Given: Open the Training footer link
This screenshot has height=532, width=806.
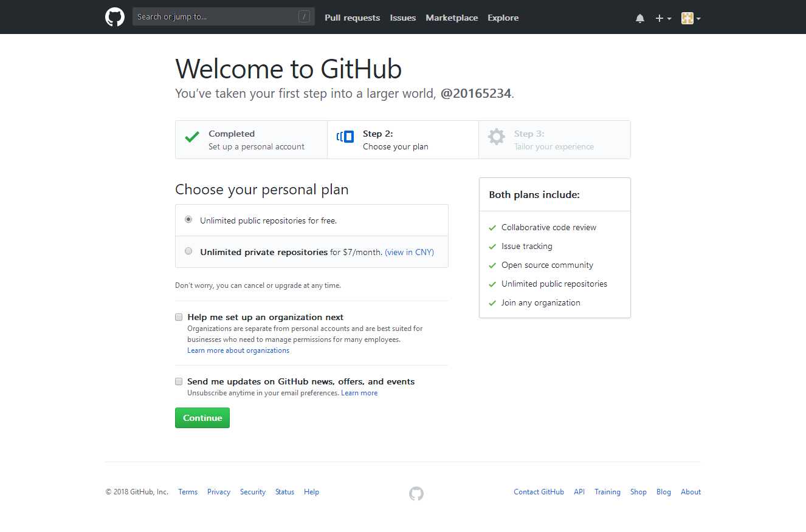Looking at the screenshot, I should coord(607,492).
